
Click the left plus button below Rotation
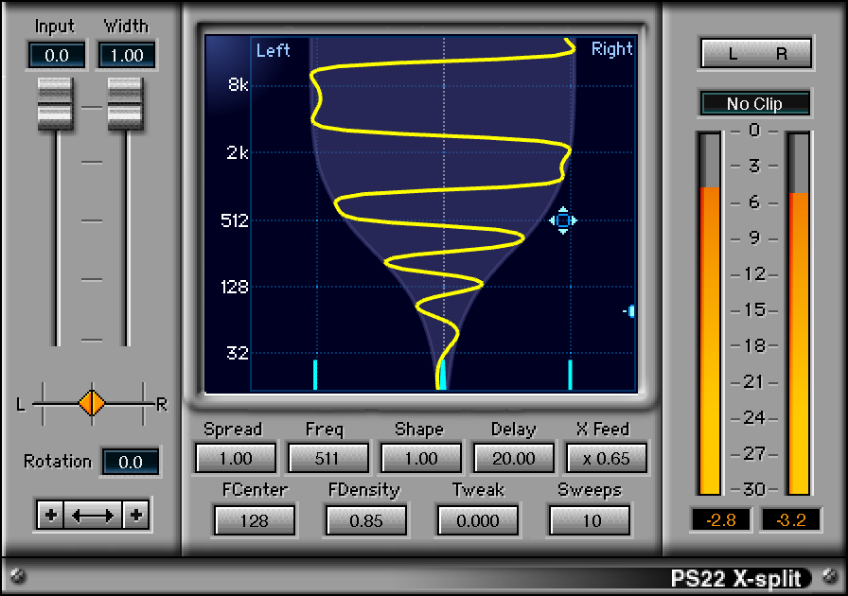pos(51,515)
